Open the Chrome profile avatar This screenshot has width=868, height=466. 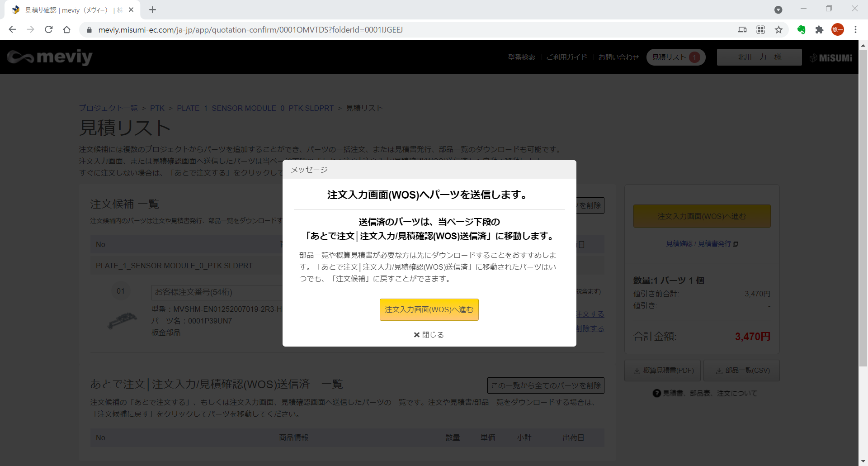(838, 30)
